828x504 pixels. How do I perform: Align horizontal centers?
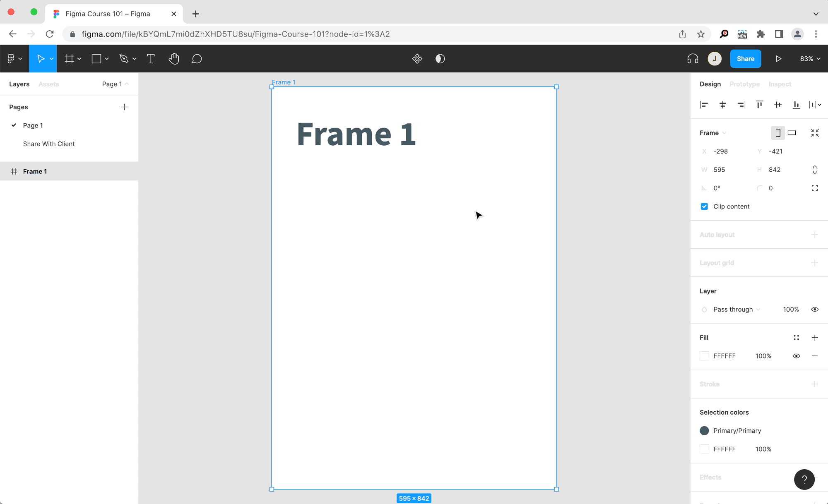point(722,105)
